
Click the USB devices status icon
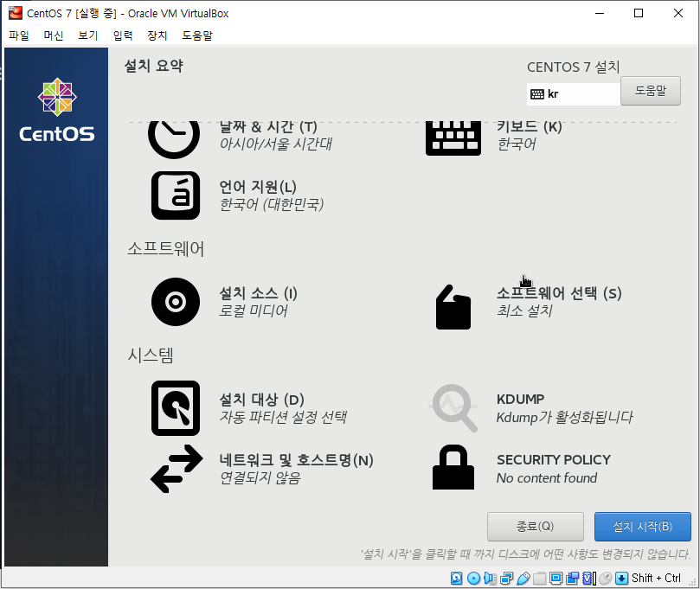click(x=523, y=579)
